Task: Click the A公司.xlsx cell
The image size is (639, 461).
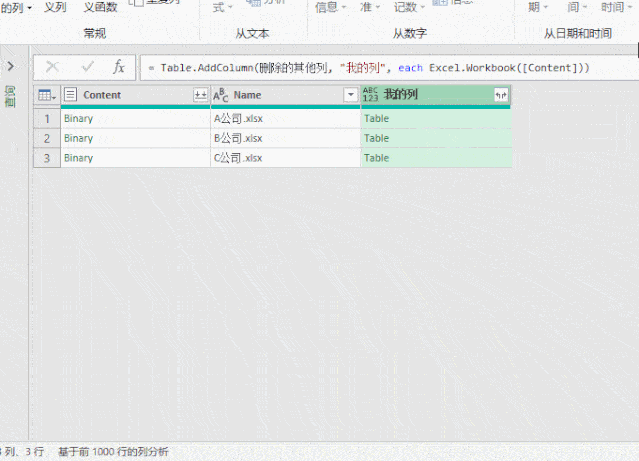Action: click(x=285, y=119)
